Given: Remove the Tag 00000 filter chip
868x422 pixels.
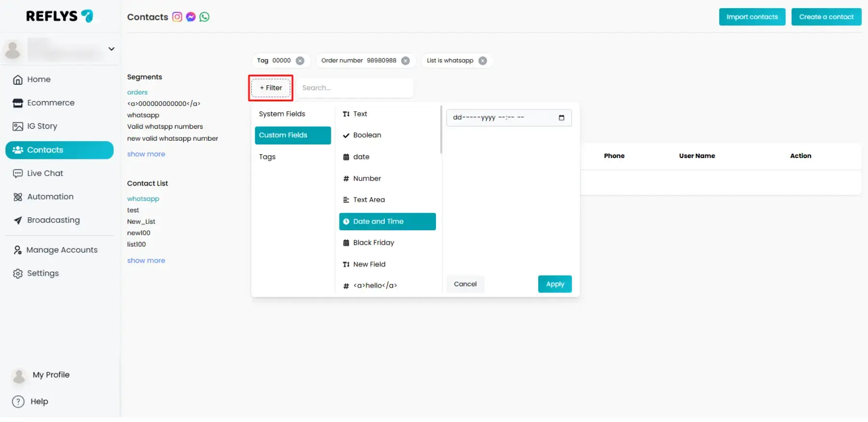Looking at the screenshot, I should pyautogui.click(x=300, y=61).
